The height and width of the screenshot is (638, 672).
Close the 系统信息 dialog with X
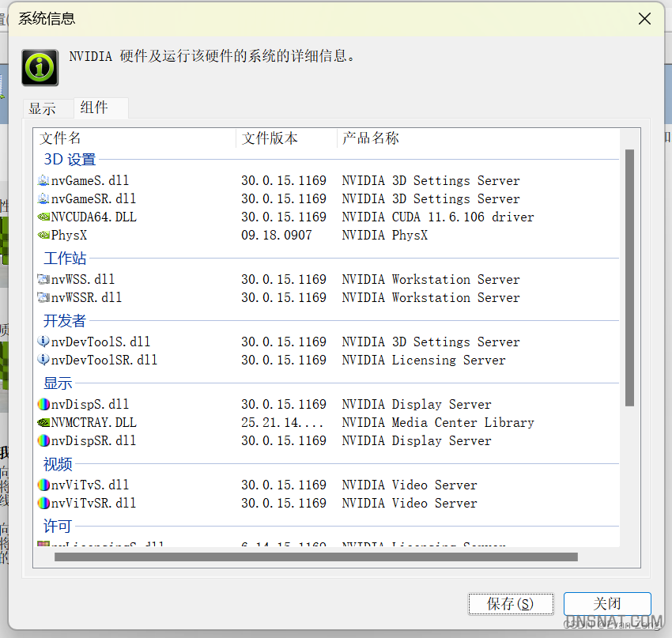(x=644, y=18)
